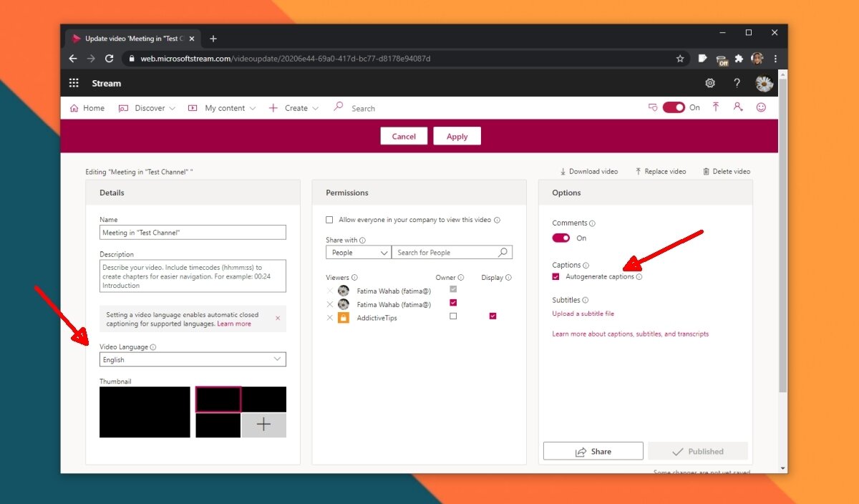The height and width of the screenshot is (504, 859).
Task: Open help with the question mark icon
Action: (x=737, y=83)
